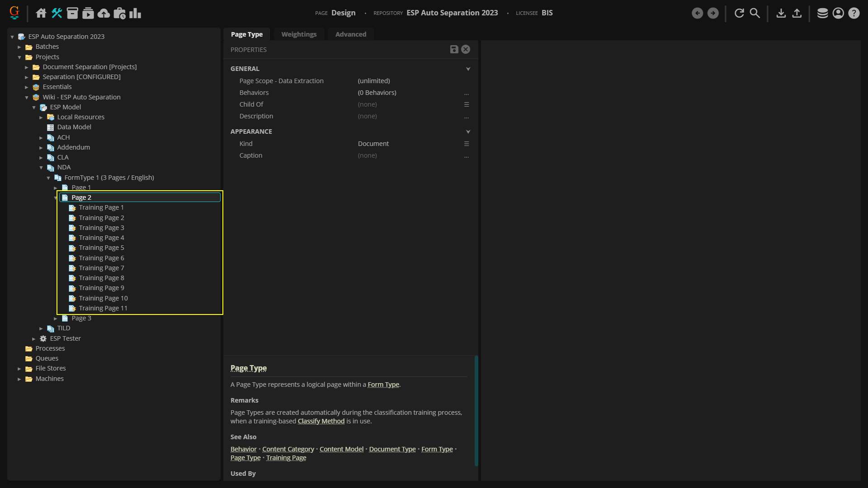Click the Design tools wrench icon

pyautogui.click(x=57, y=13)
